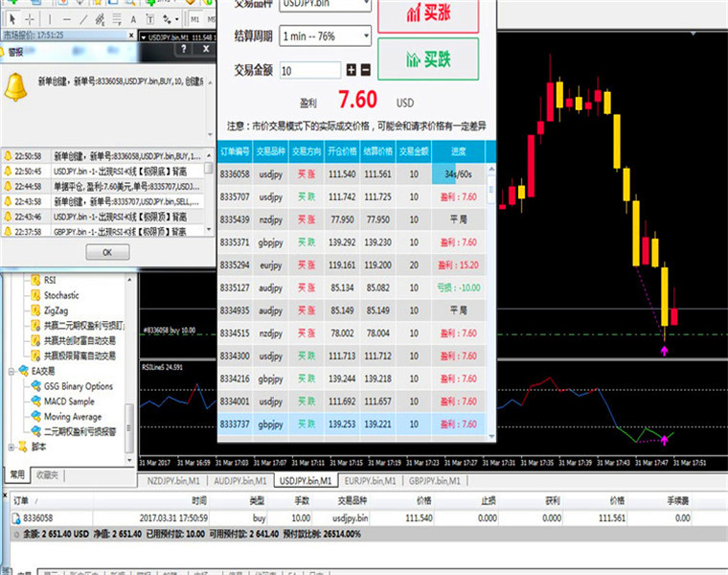728x575 pixels.
Task: Select the Crosshair tool in the toolbar
Action: [30, 19]
